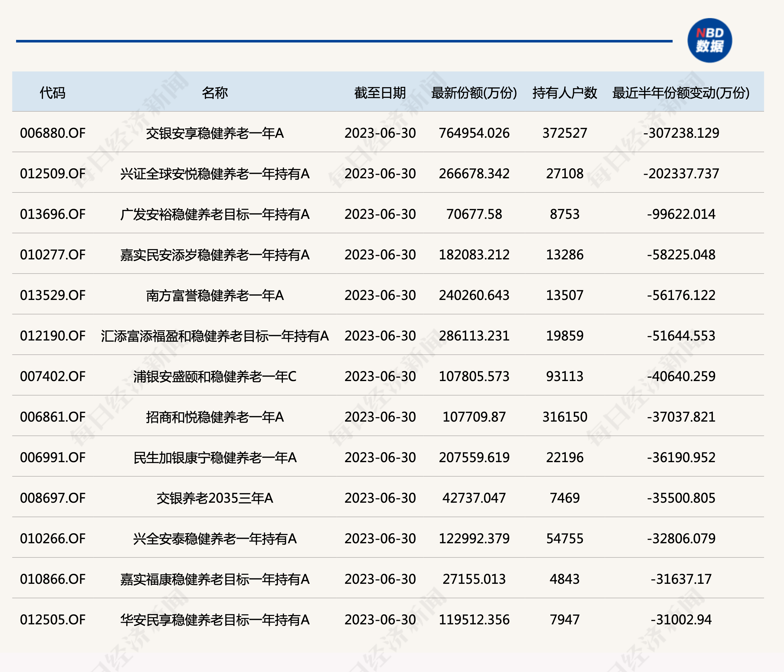Image resolution: width=784 pixels, height=672 pixels.
Task: Click fund name 交银养老2035三年A
Action: [215, 498]
